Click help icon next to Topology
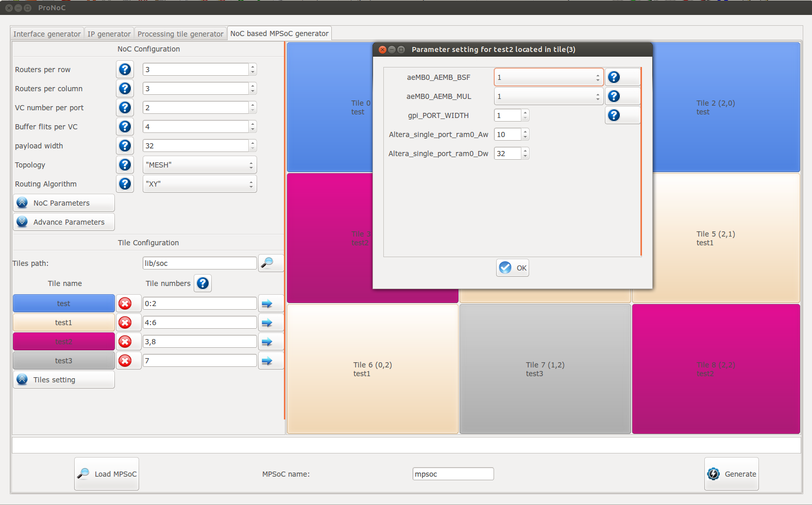This screenshot has width=812, height=505. [x=125, y=165]
